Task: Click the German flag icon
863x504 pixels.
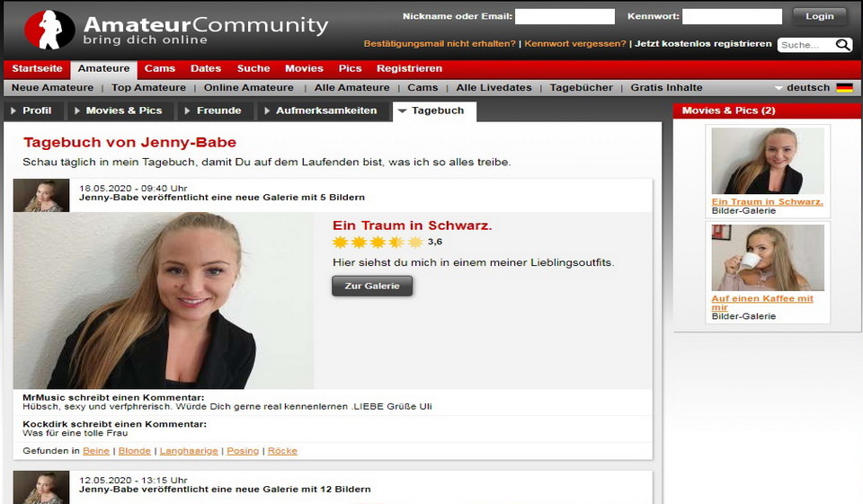Action: coord(844,87)
